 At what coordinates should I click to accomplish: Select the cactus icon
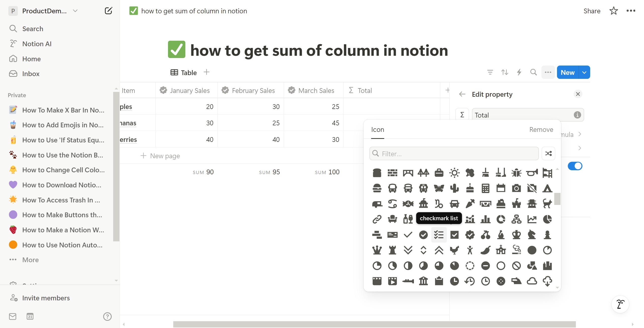tap(454, 188)
